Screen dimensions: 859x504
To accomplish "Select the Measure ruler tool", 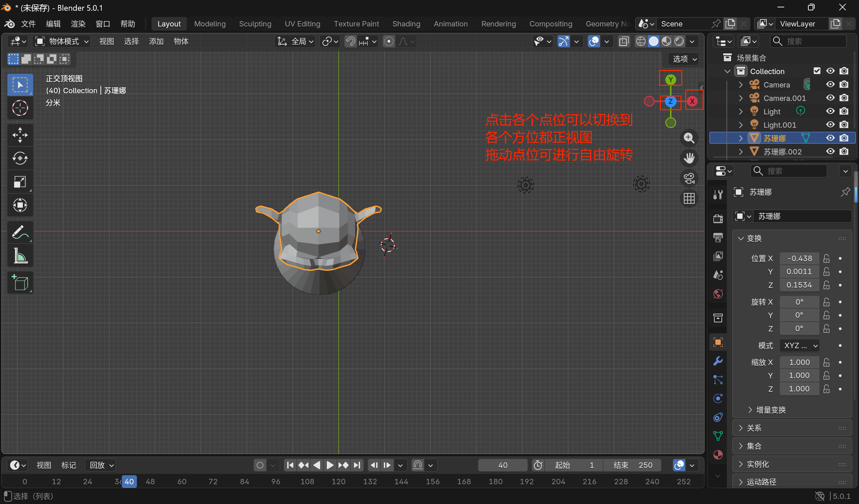I will point(20,256).
